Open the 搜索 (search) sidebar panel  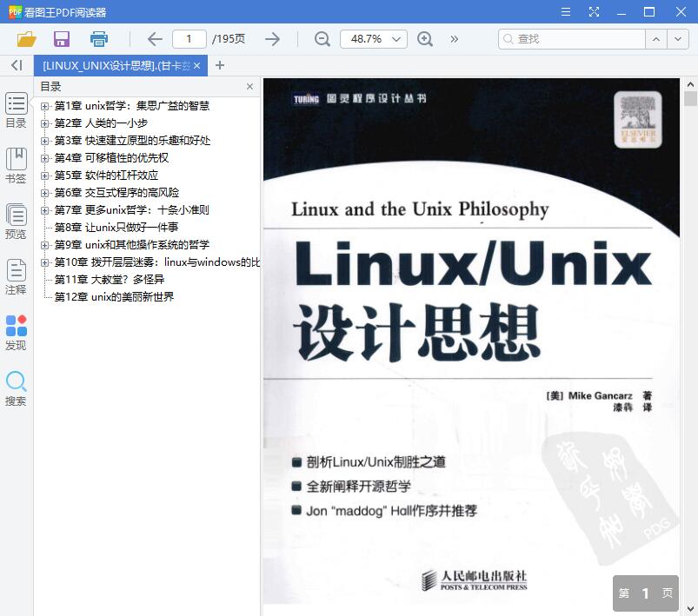[16, 388]
